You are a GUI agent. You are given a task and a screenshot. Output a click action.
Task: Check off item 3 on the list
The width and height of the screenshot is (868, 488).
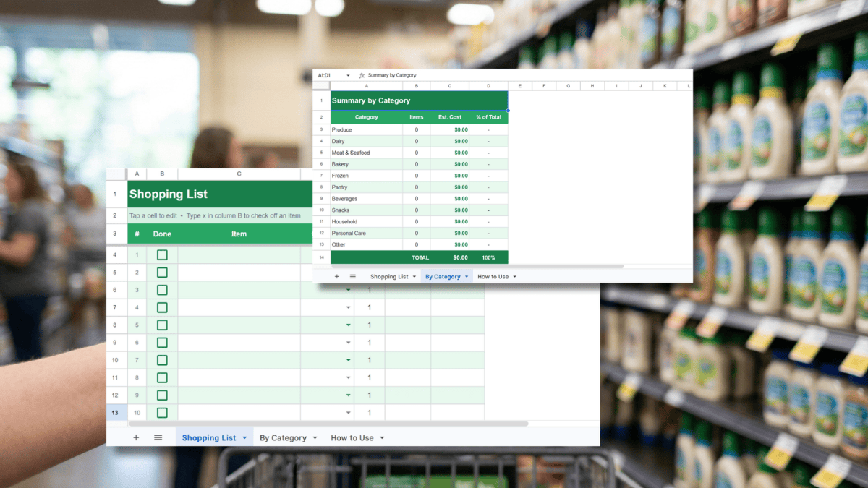162,289
